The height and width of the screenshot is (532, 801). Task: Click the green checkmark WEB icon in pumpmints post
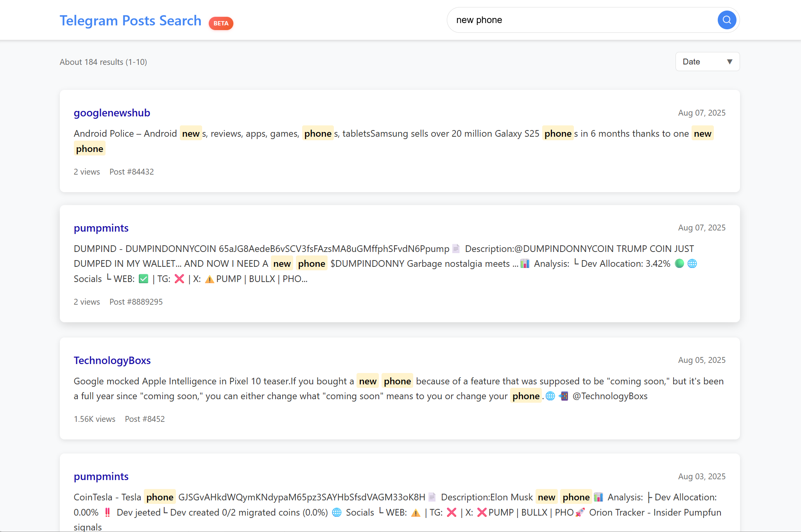tap(143, 279)
